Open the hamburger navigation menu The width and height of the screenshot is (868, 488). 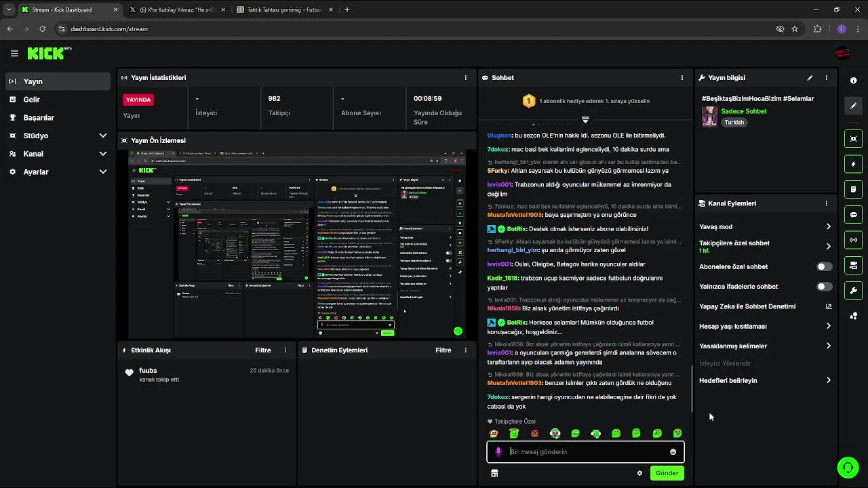(14, 53)
